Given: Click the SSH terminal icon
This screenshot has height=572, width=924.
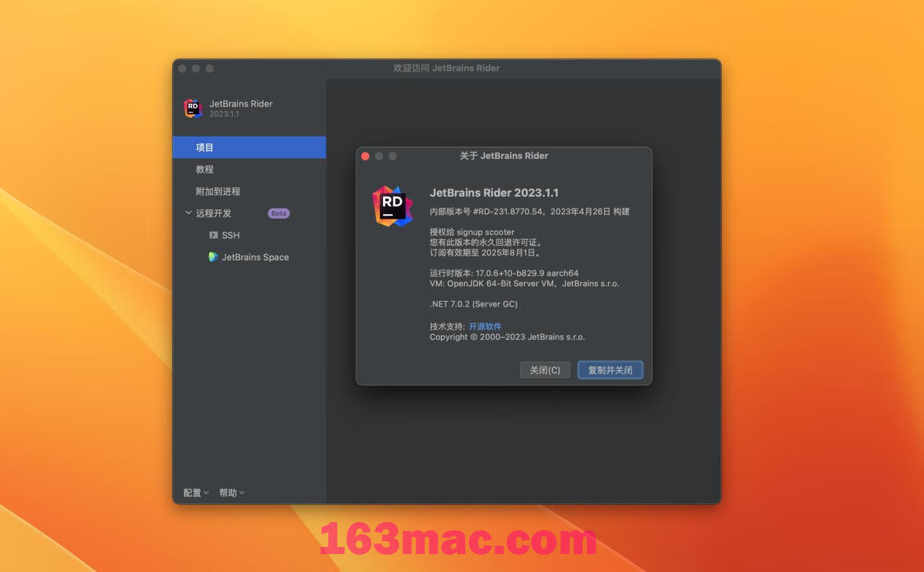Looking at the screenshot, I should tap(214, 235).
